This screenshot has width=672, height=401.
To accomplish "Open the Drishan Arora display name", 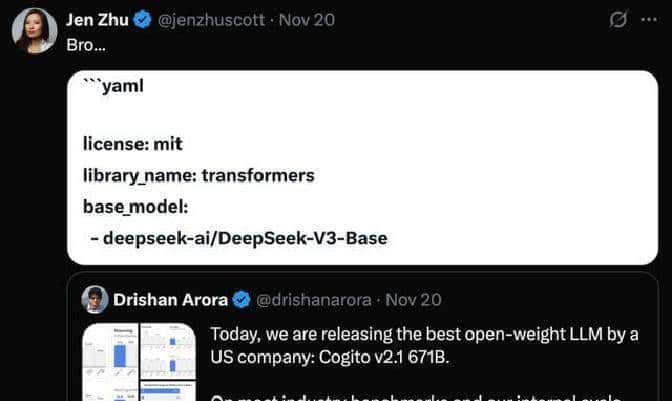I will (170, 299).
